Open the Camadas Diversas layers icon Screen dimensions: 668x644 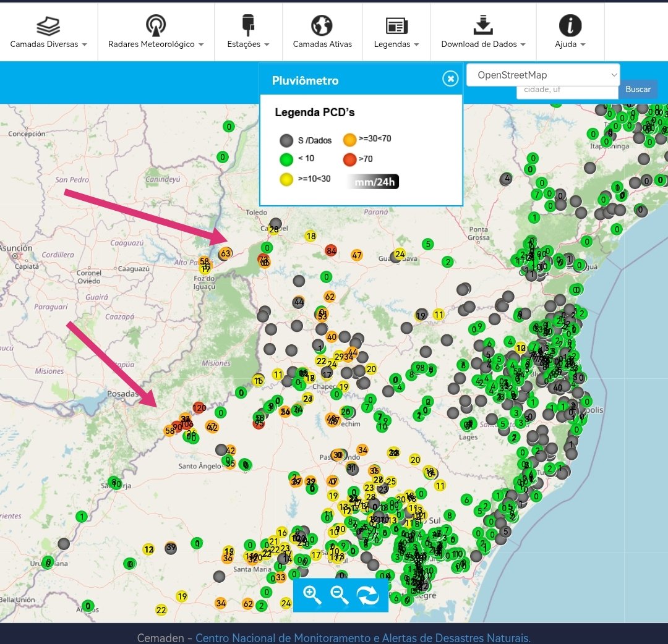point(48,26)
